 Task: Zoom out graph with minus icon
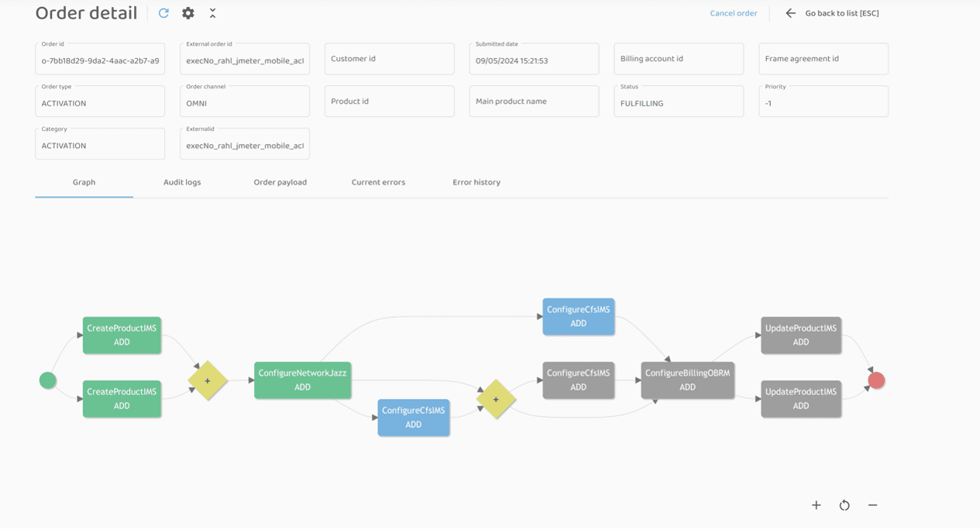click(872, 505)
